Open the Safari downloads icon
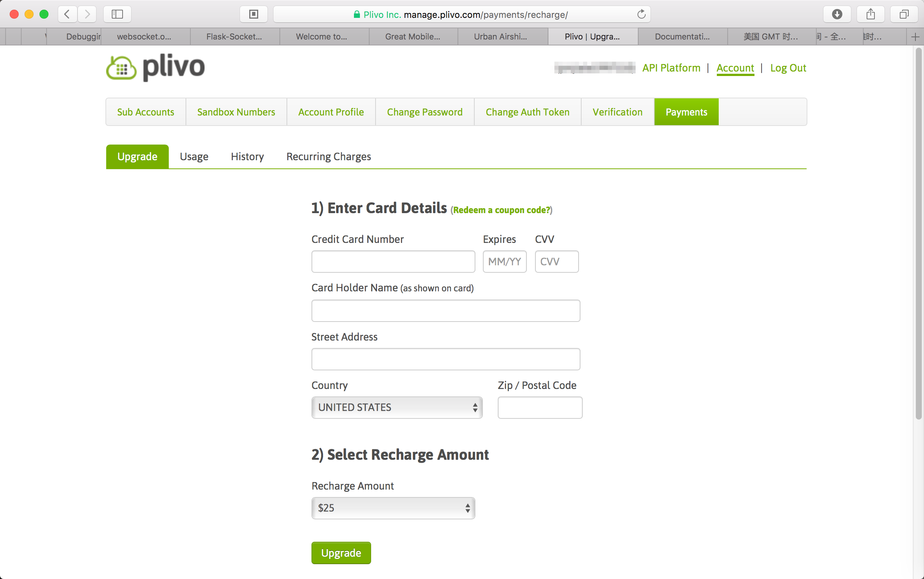The image size is (924, 579). pyautogui.click(x=837, y=14)
